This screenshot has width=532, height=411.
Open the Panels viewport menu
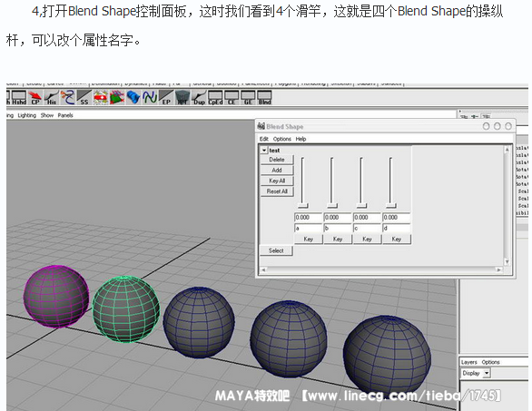coord(65,115)
